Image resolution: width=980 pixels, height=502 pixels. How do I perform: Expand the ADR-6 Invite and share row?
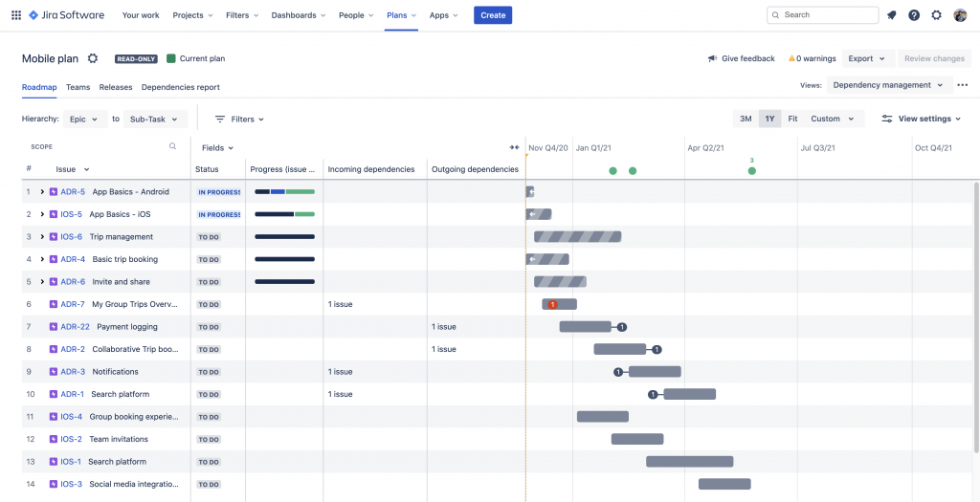pyautogui.click(x=42, y=281)
